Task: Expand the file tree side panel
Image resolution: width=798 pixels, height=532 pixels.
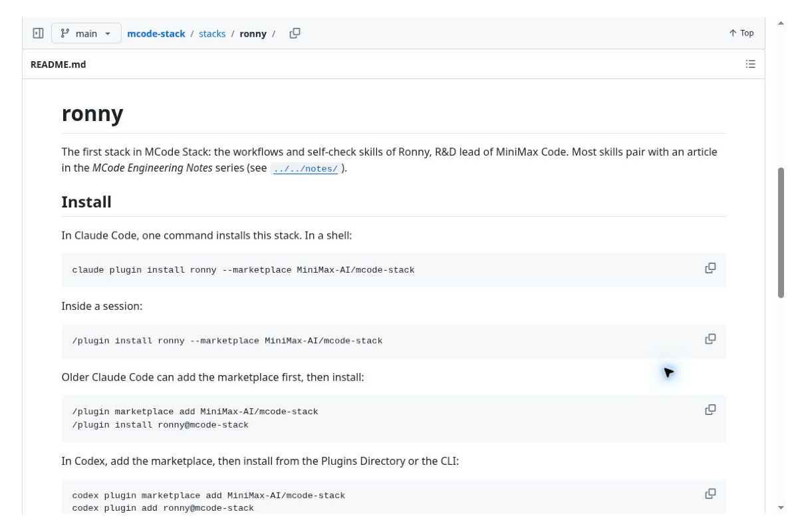Action: (39, 33)
